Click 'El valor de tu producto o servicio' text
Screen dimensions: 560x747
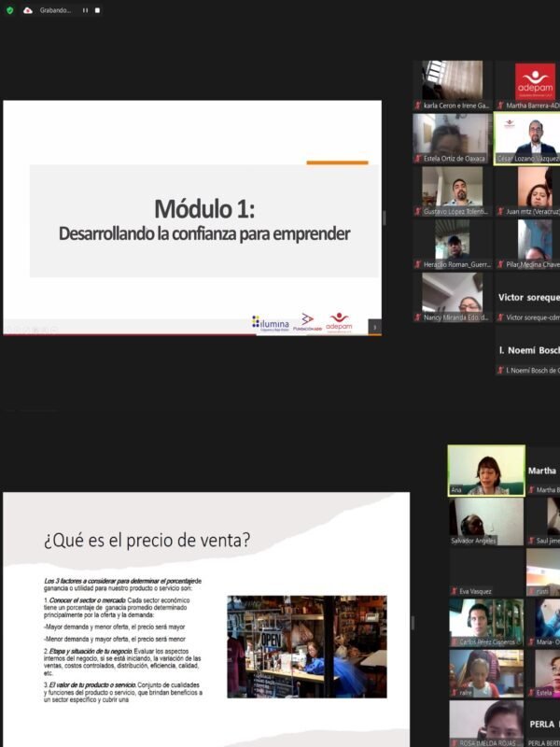(x=92, y=684)
